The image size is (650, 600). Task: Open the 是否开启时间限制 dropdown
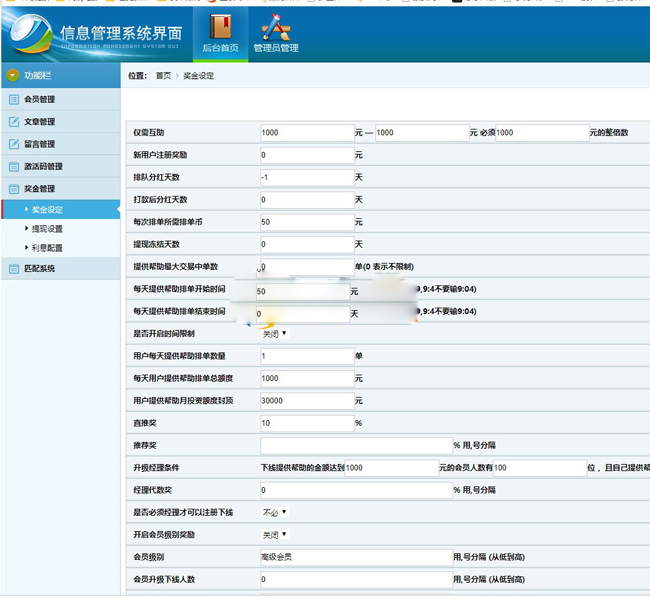[274, 333]
